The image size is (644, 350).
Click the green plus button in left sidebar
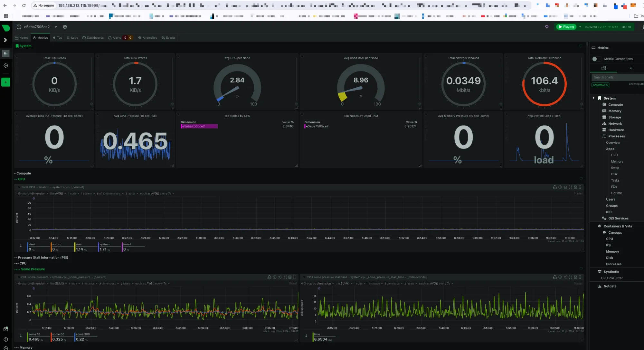point(6,82)
